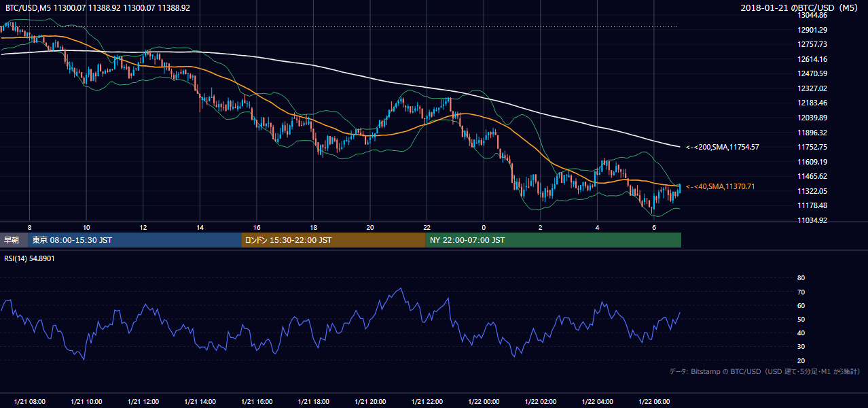The image size is (868, 408).
Task: Click the 1/22 04:00 time label
Action: pyautogui.click(x=598, y=402)
